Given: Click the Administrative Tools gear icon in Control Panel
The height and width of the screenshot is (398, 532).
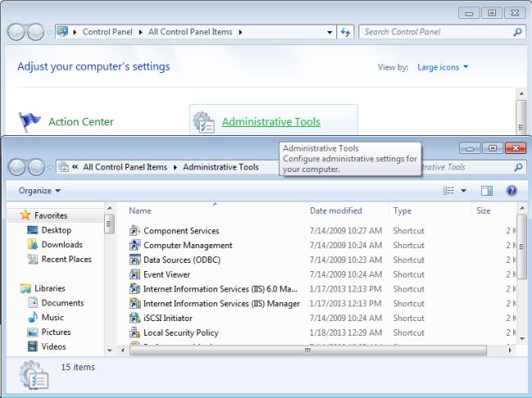Looking at the screenshot, I should 204,122.
